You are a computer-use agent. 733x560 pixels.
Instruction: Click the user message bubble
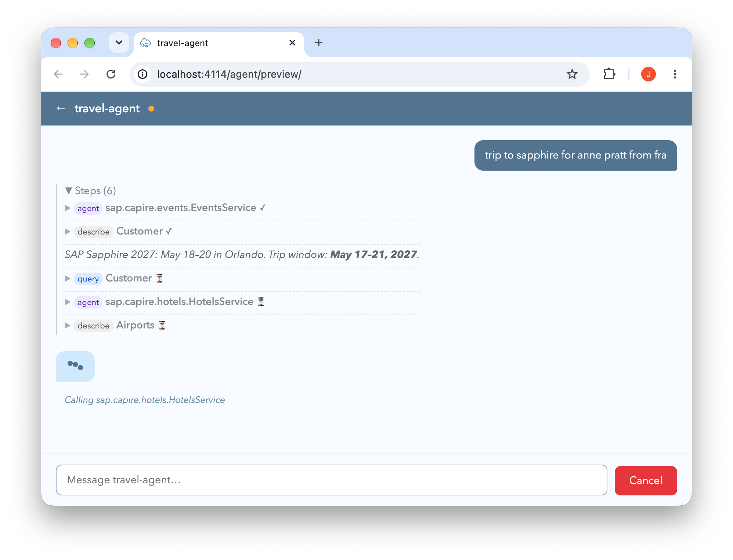(575, 155)
